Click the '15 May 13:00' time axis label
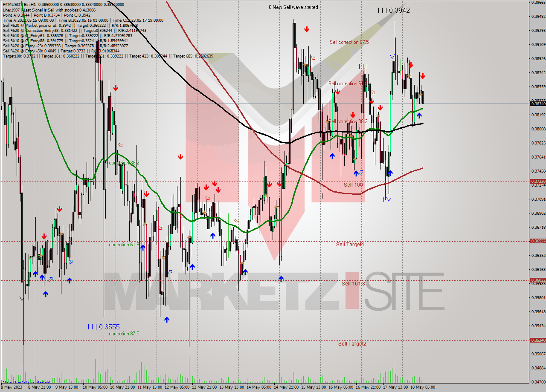 pyautogui.click(x=313, y=388)
